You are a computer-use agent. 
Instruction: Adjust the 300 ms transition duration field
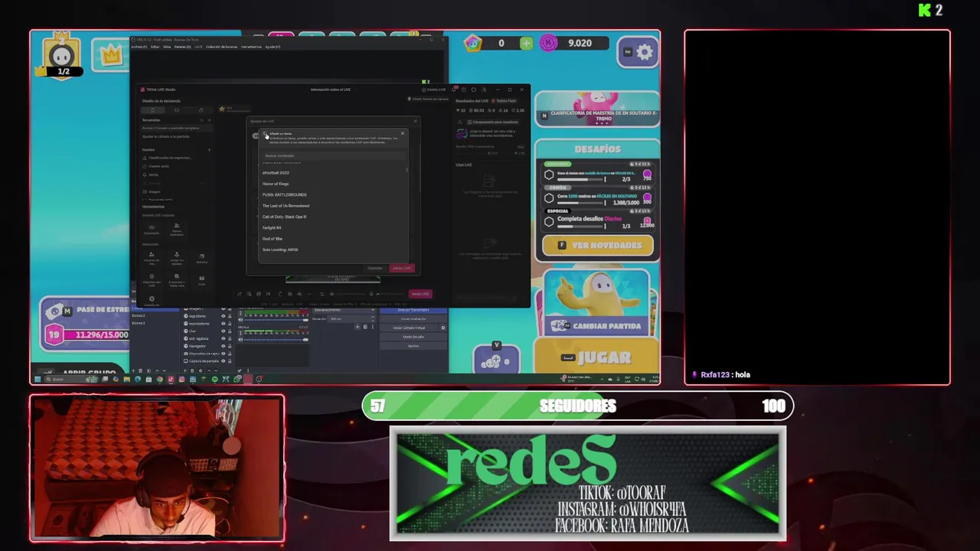(x=351, y=319)
